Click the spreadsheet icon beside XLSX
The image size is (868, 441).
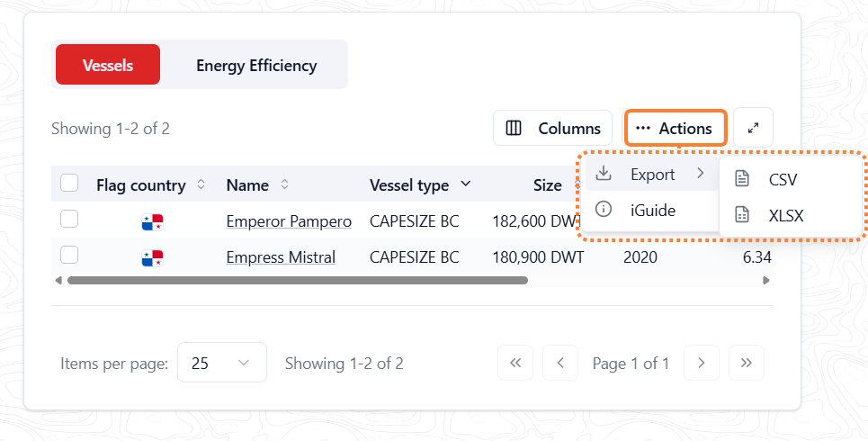click(742, 214)
